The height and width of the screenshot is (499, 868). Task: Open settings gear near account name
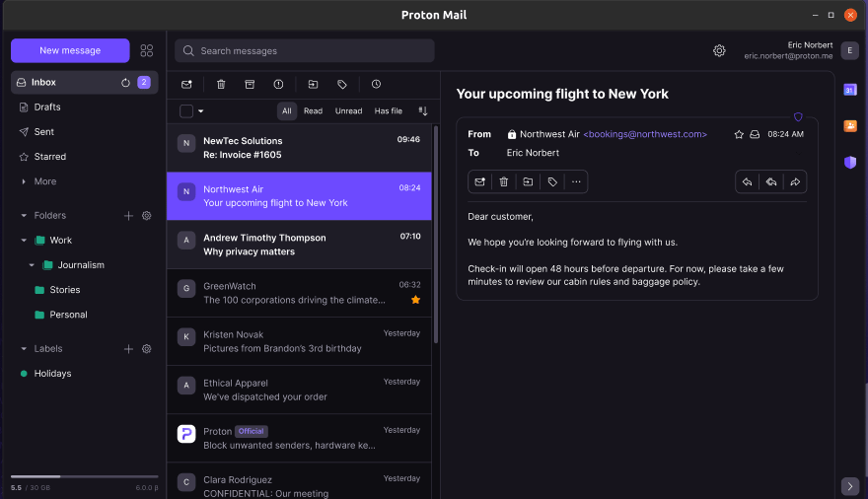(719, 51)
